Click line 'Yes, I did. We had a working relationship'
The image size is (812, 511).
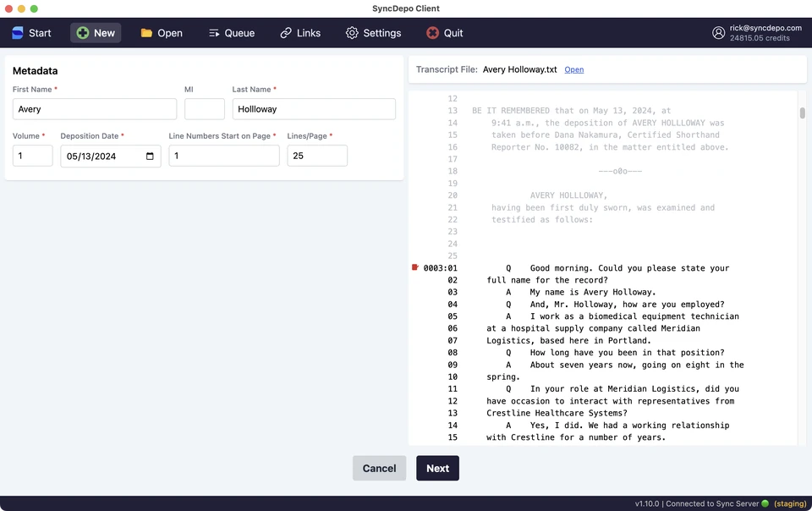pos(629,425)
